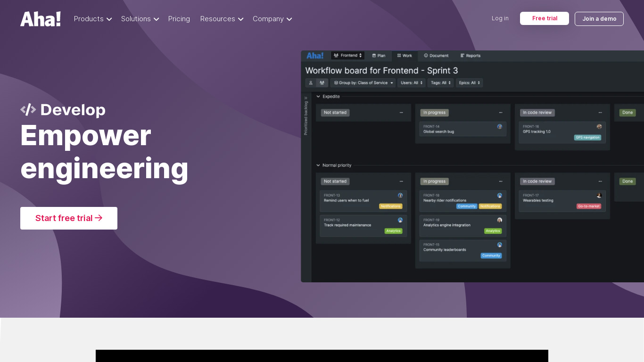Open the ellipsis menu of Expedite In code review column
This screenshot has width=644, height=362.
point(600,113)
